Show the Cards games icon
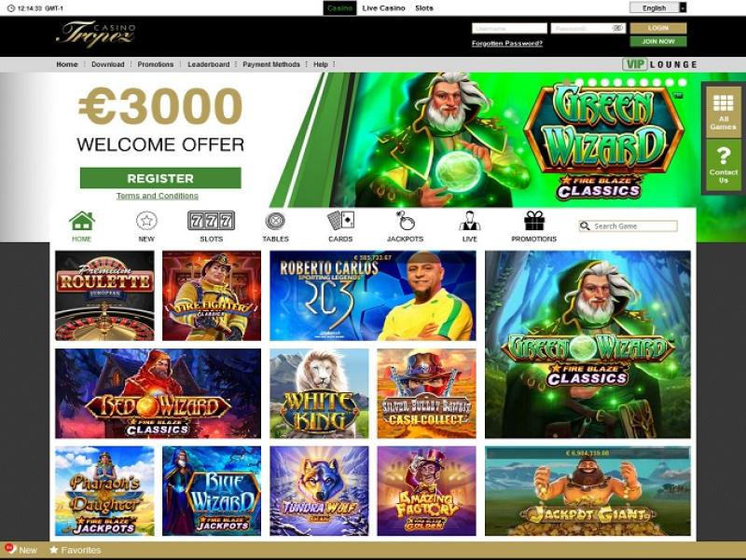 tap(340, 221)
